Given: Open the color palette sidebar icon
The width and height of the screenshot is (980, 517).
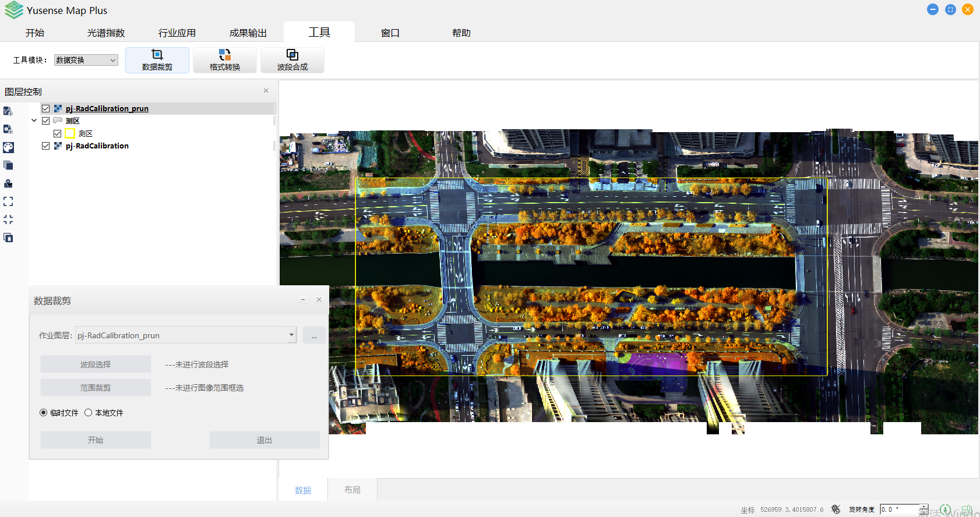Looking at the screenshot, I should (8, 147).
